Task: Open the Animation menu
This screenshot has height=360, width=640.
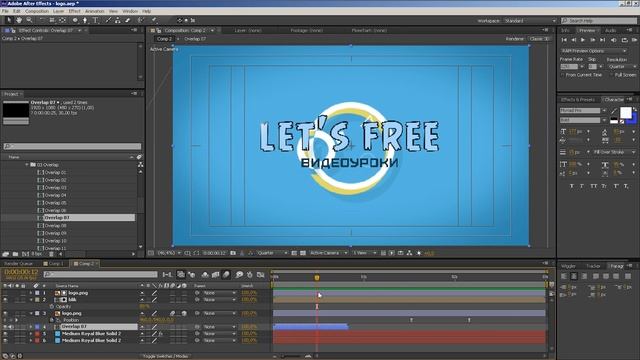Action: coord(95,11)
